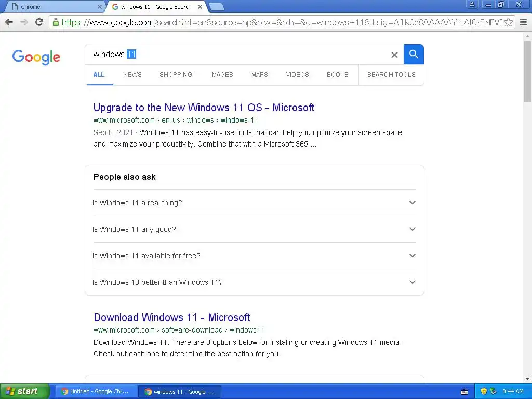This screenshot has height=399, width=532.
Task: Close the windows 11 - Google Search tab
Action: click(x=200, y=7)
